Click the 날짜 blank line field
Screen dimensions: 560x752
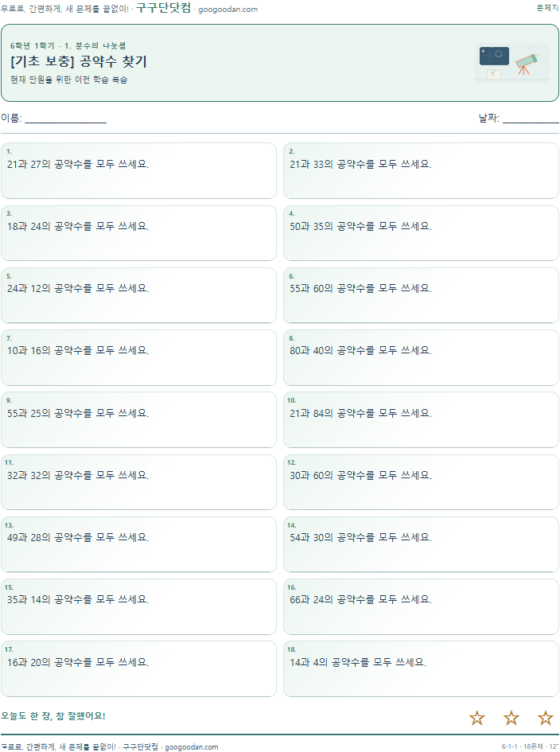coord(531,119)
